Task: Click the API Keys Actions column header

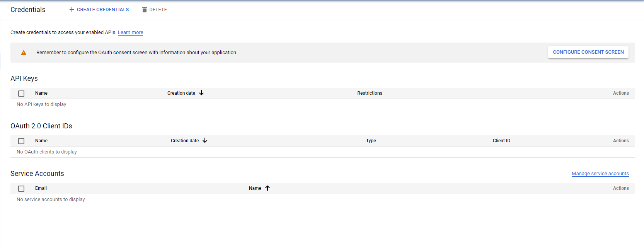Action: click(621, 93)
